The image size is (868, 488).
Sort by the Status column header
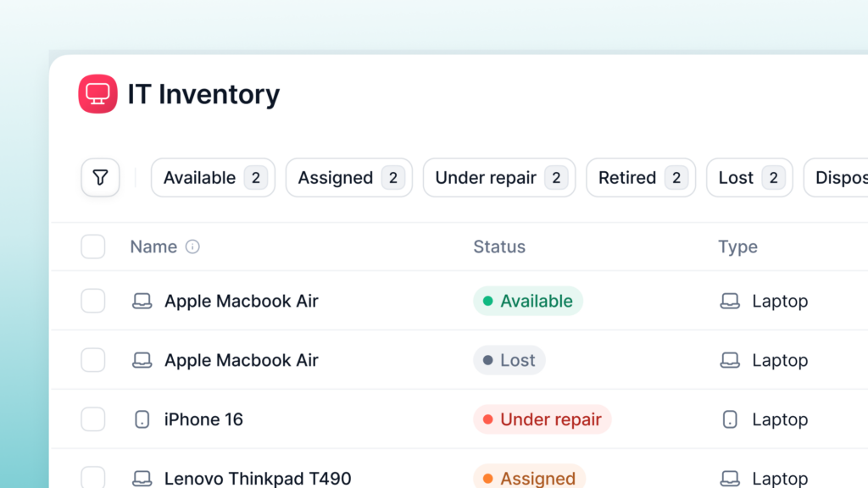[x=499, y=247]
